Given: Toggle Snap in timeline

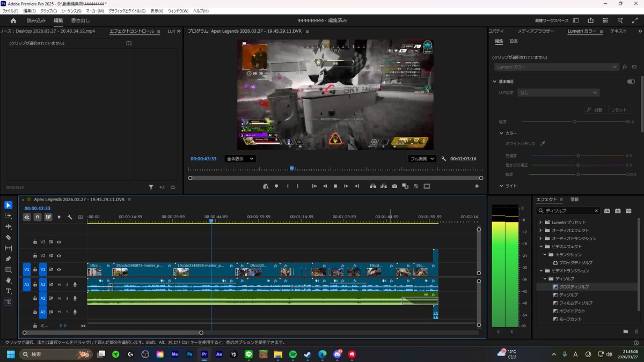Looking at the screenshot, I should pyautogui.click(x=38, y=217).
